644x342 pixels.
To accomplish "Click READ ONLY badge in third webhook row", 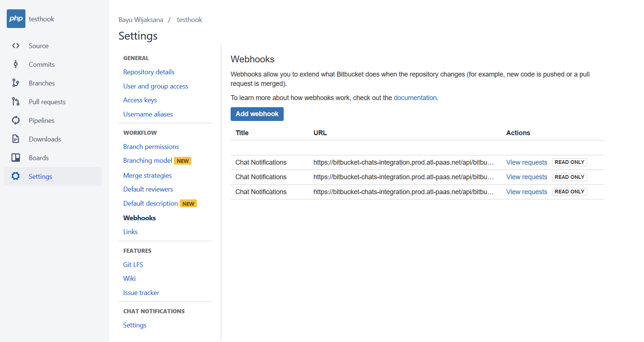I will [x=569, y=192].
